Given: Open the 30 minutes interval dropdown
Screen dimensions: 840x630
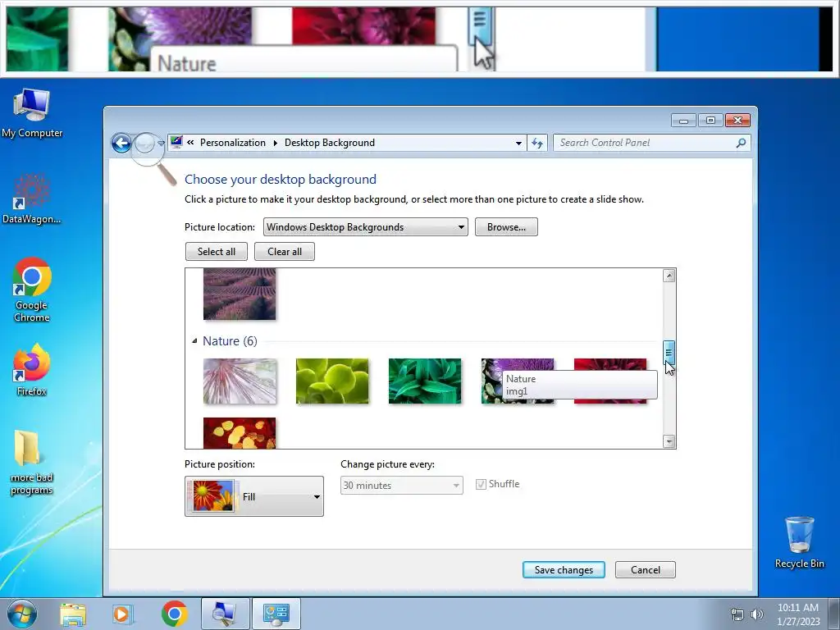Looking at the screenshot, I should tap(401, 486).
